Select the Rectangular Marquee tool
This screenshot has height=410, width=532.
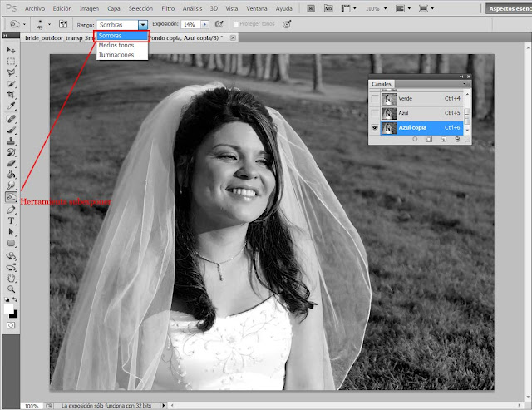pos(11,62)
